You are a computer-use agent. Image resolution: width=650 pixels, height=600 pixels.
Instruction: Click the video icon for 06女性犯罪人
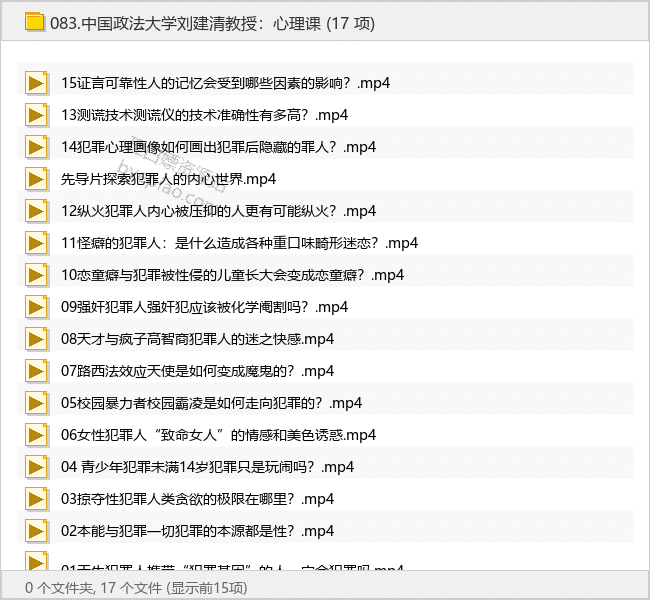pyautogui.click(x=36, y=435)
